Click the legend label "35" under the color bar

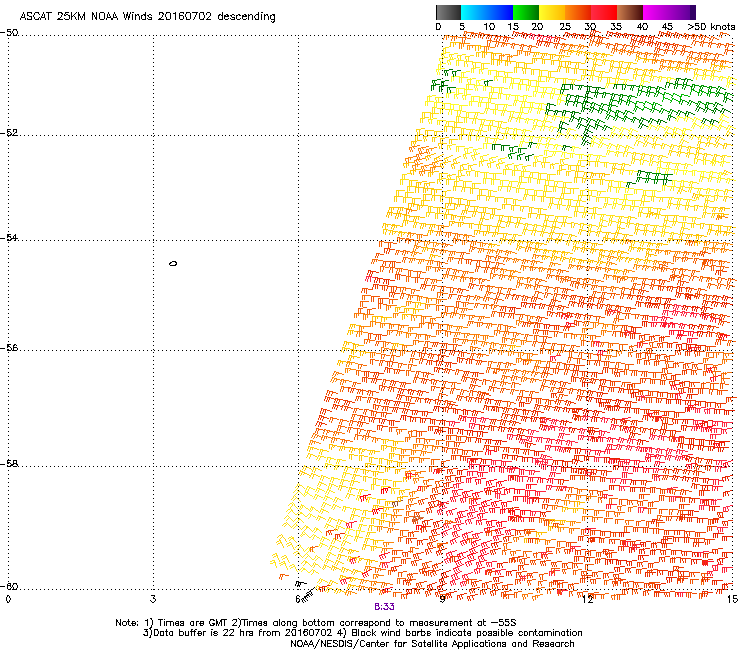point(616,27)
